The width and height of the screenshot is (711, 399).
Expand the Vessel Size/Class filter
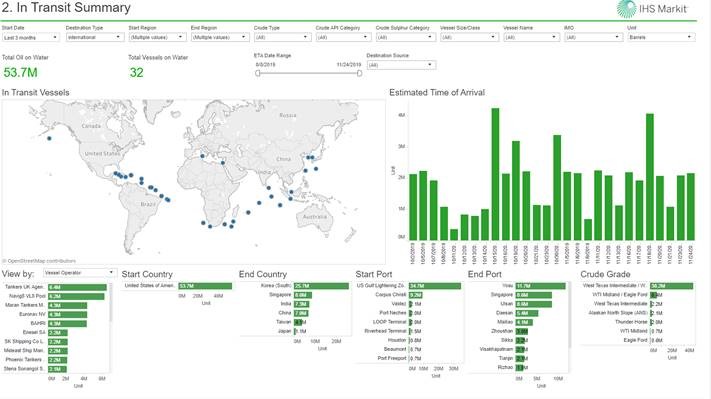469,37
